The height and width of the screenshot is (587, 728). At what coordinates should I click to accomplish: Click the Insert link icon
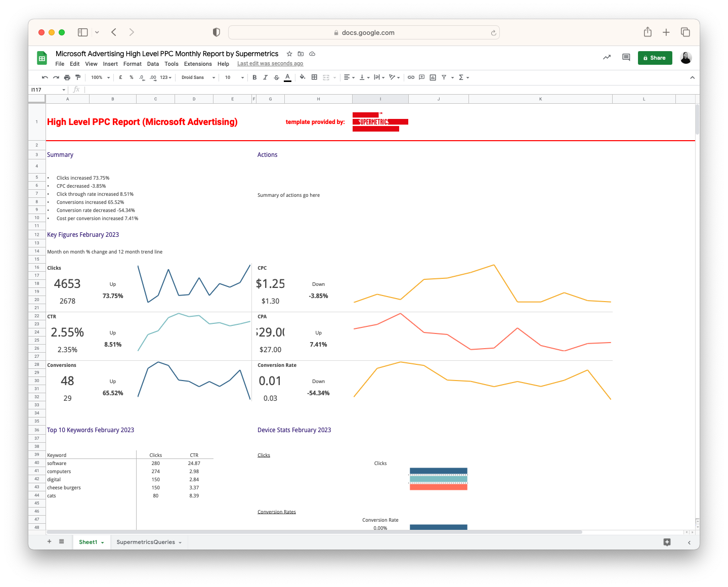411,77
